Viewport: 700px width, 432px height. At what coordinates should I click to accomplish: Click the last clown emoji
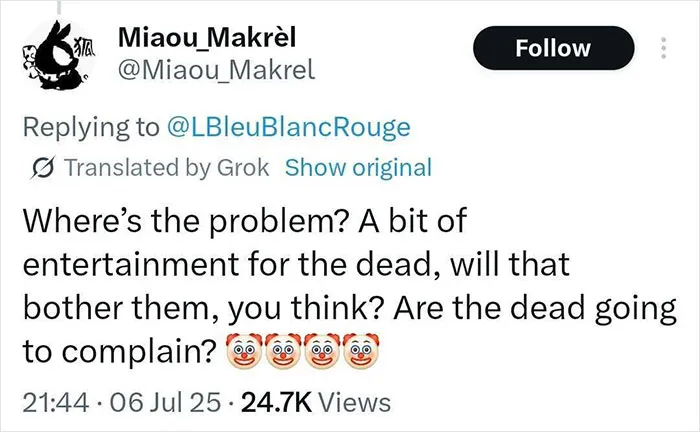[361, 351]
